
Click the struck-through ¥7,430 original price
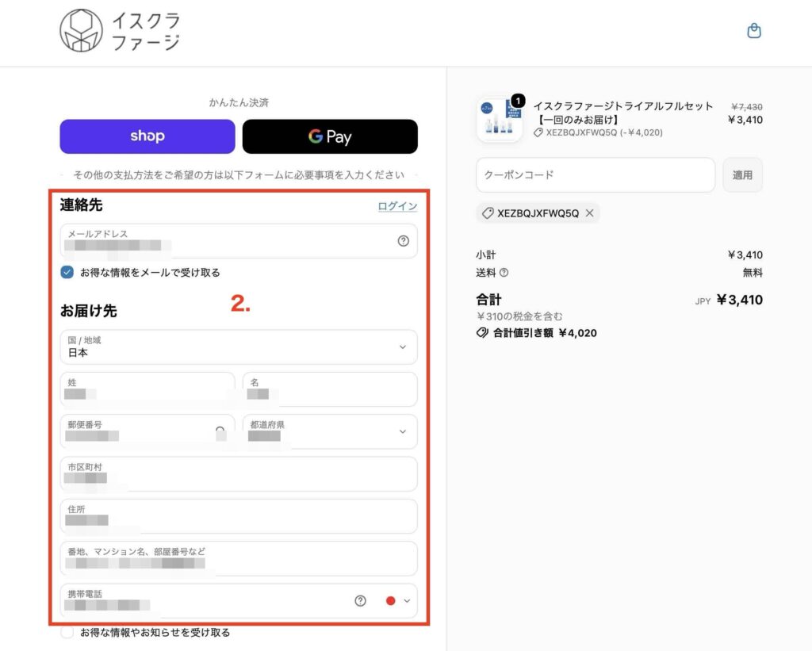(747, 107)
